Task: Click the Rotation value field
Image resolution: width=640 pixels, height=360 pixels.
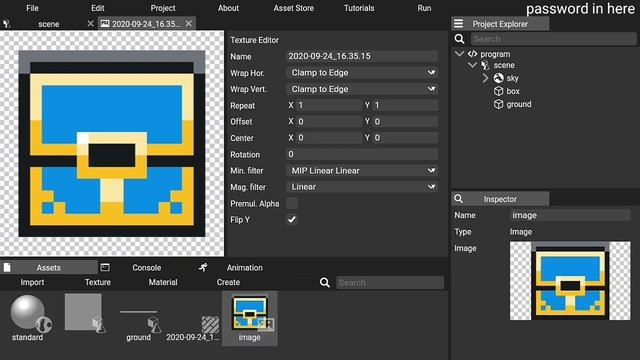Action: click(x=362, y=154)
